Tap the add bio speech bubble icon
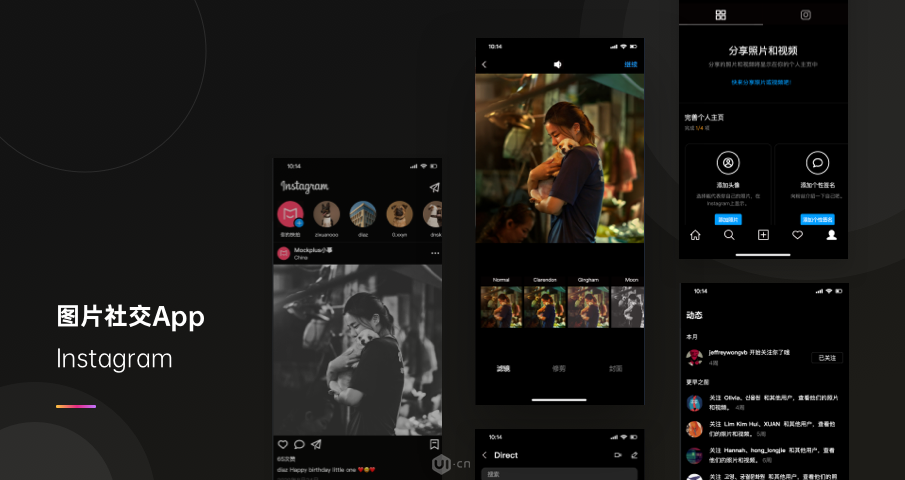The height and width of the screenshot is (480, 905). coord(817,163)
